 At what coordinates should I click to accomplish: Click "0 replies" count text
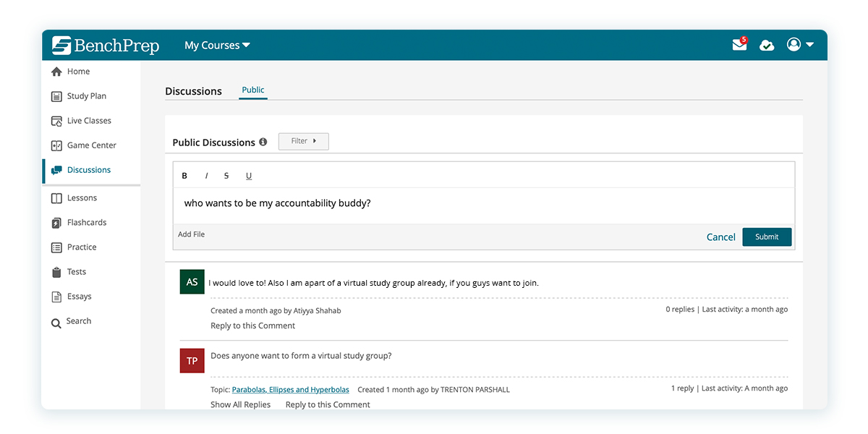pyautogui.click(x=680, y=310)
